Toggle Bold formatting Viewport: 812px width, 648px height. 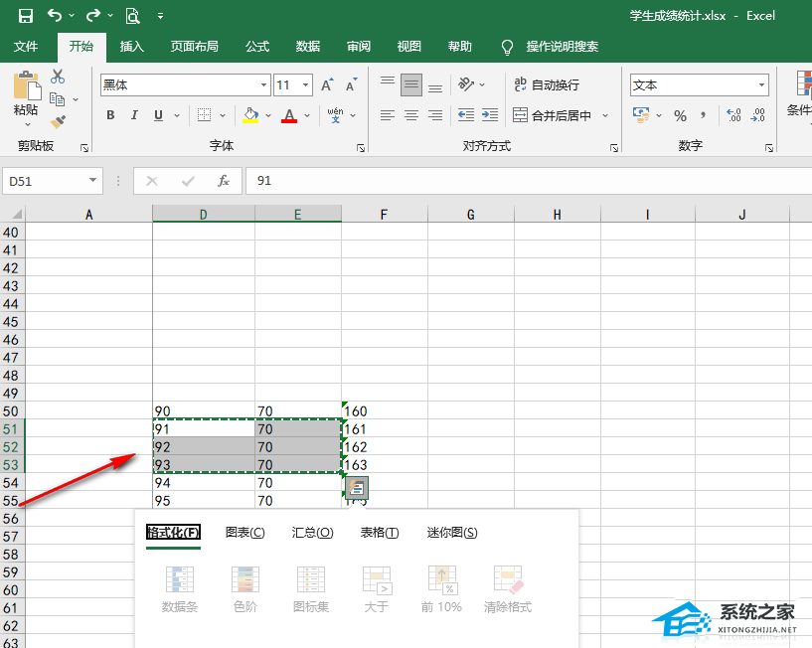click(x=111, y=115)
